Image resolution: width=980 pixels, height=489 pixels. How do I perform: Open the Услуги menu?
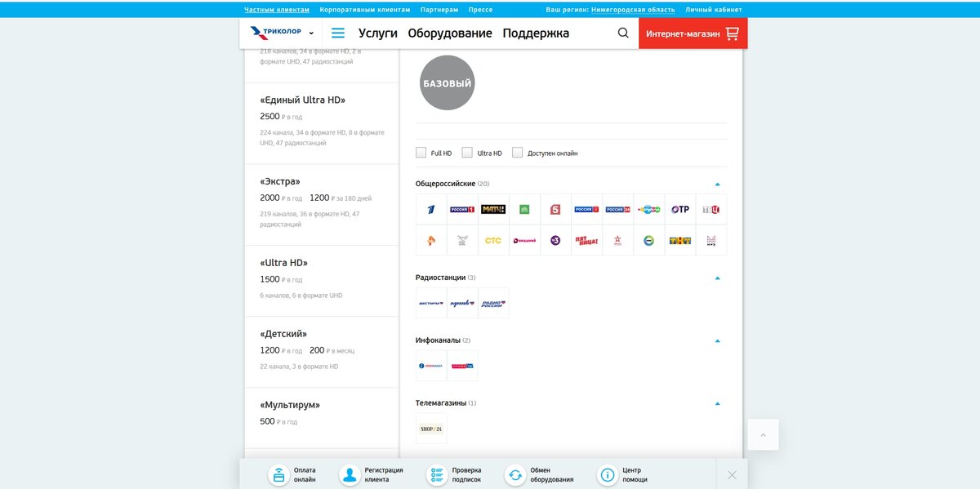[378, 33]
